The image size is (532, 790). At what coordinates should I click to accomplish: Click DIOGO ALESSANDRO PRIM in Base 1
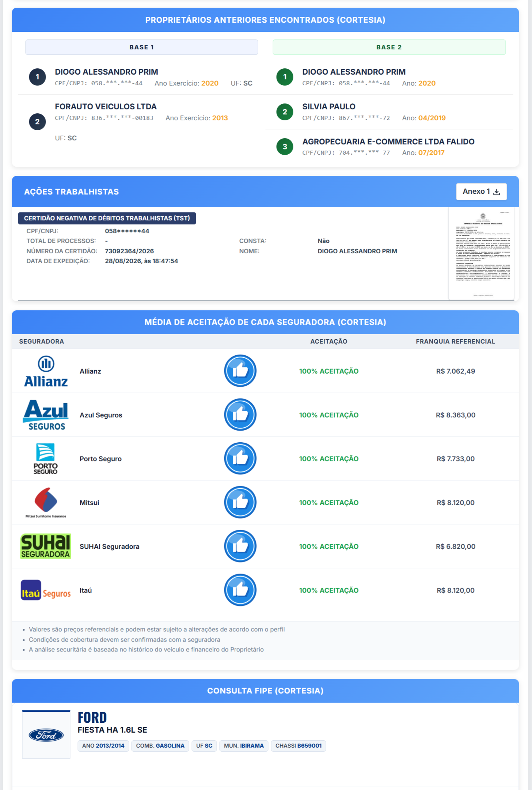[107, 72]
